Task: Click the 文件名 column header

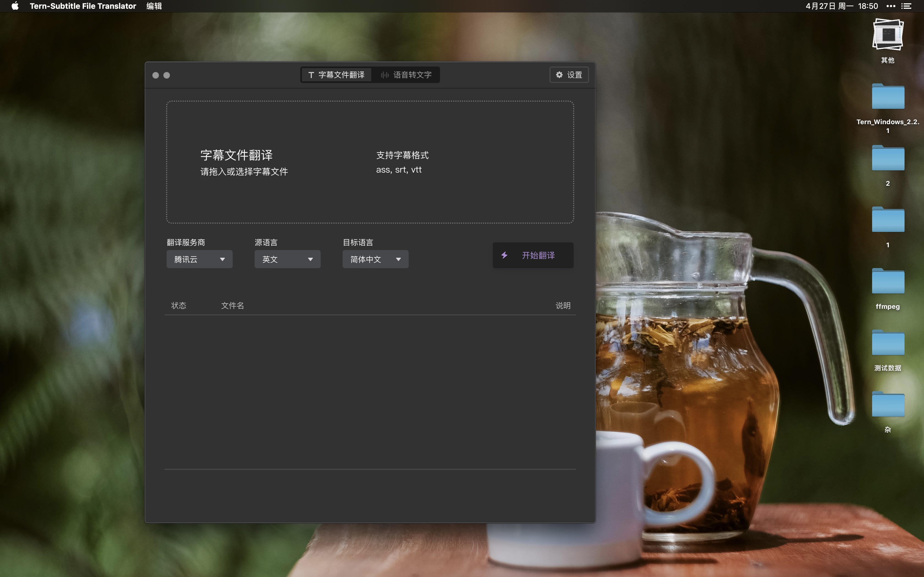Action: (x=232, y=306)
